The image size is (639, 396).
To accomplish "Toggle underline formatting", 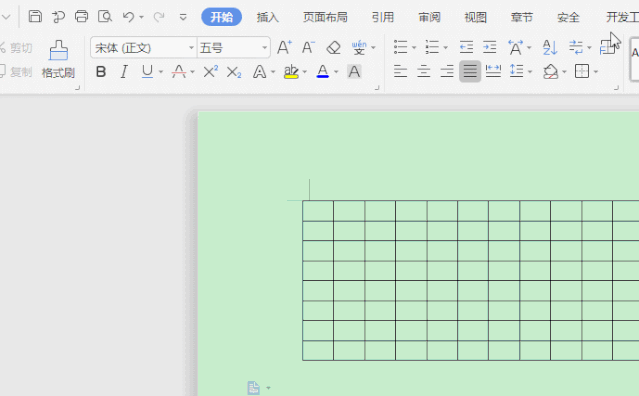I will click(147, 72).
